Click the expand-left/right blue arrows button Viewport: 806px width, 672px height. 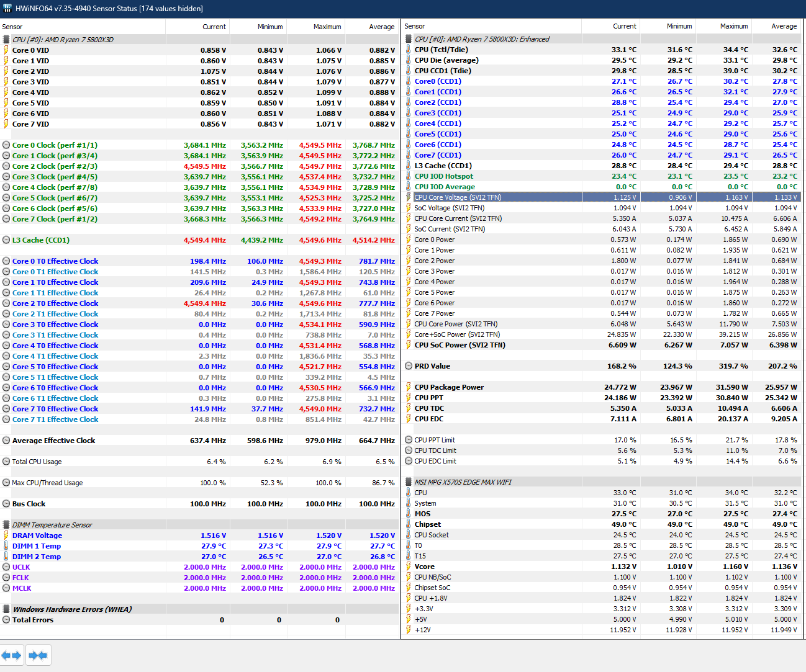point(12,655)
